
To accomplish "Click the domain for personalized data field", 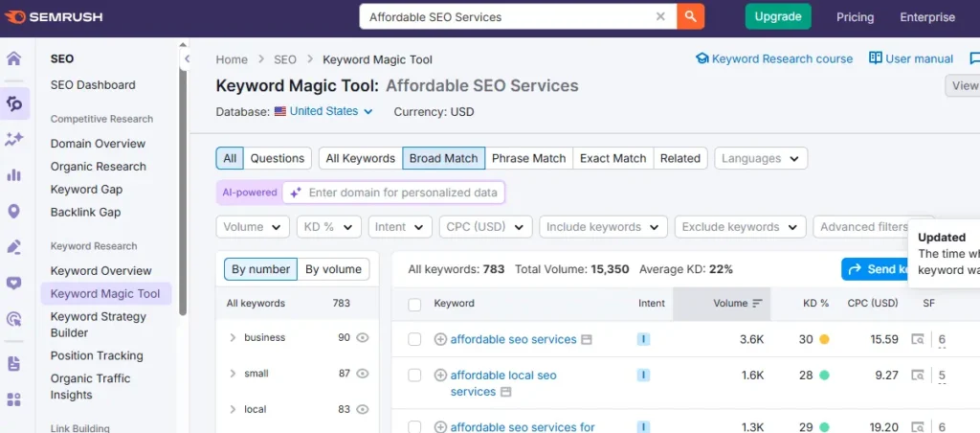I will (393, 193).
